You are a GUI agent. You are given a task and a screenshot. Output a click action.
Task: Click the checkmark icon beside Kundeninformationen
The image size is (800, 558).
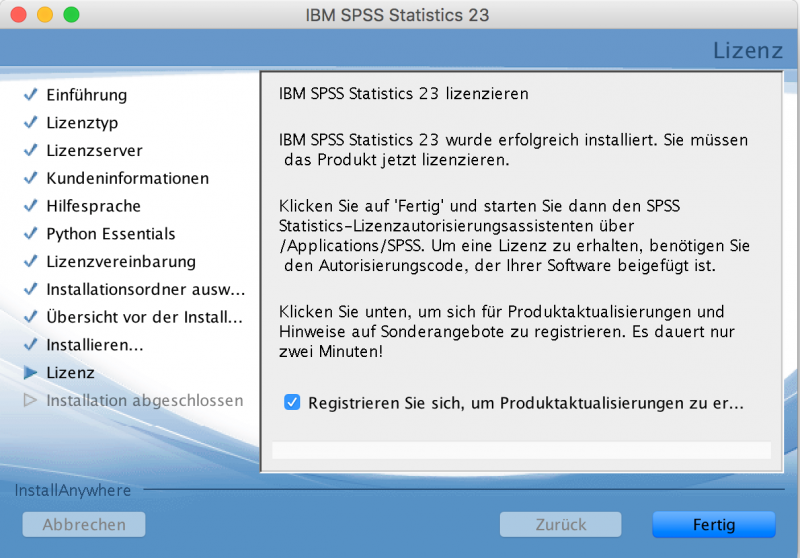point(31,178)
